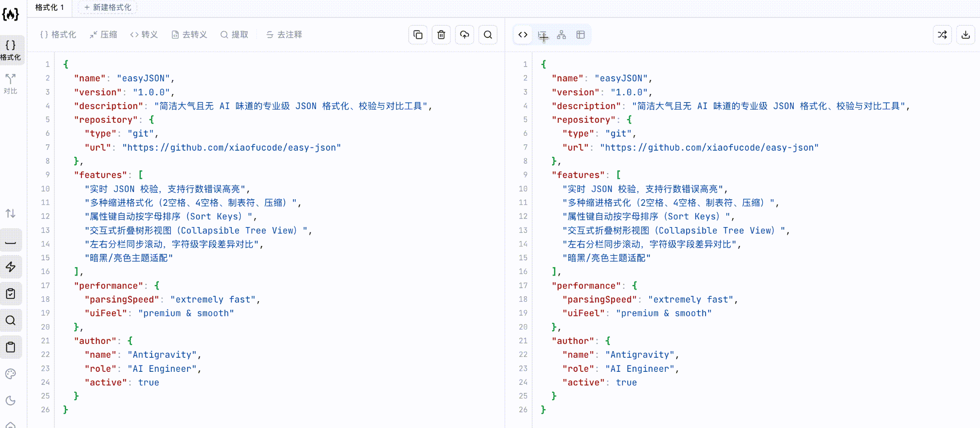Clear editor with the trash icon
This screenshot has height=428, width=980.
pos(441,35)
